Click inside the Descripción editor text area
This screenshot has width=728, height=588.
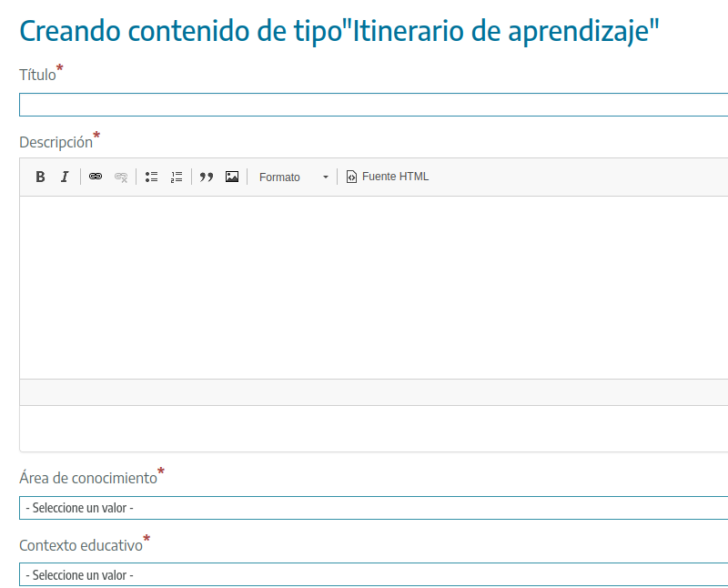pos(373,287)
